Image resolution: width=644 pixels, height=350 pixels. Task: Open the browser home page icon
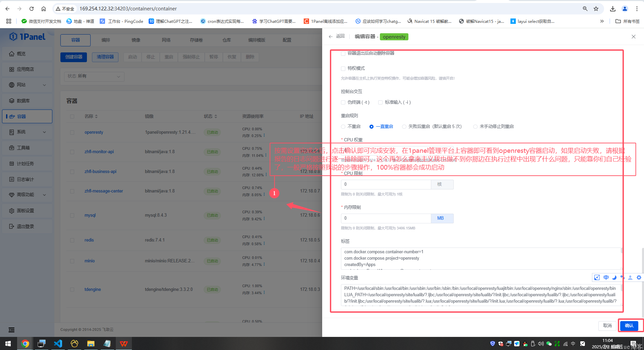click(44, 9)
